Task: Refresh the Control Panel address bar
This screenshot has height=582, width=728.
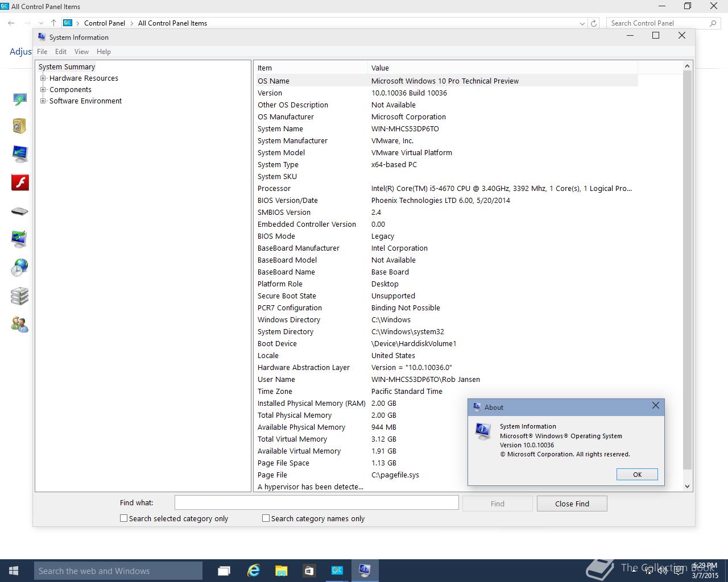Action: (594, 23)
